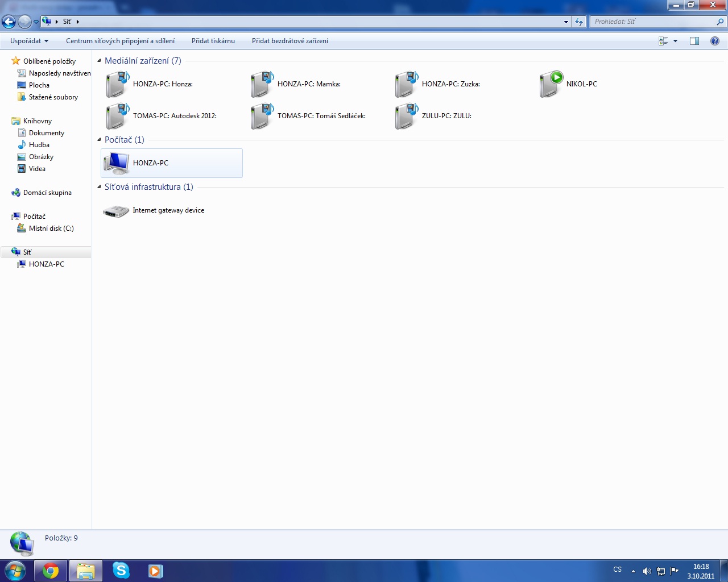Click the Show desktop button

pyautogui.click(x=723, y=571)
